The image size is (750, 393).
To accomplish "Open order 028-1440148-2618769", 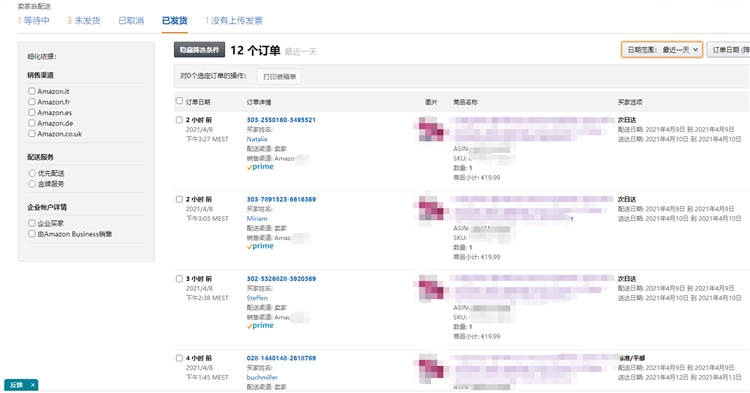I will point(281,358).
